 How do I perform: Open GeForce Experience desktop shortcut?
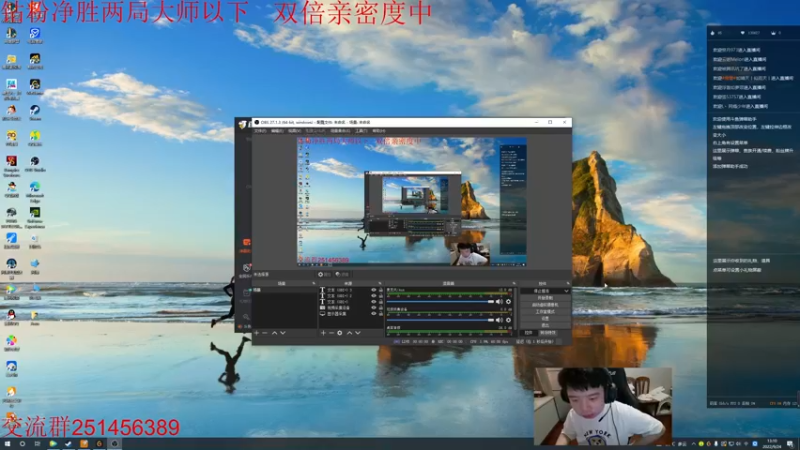coord(35,217)
